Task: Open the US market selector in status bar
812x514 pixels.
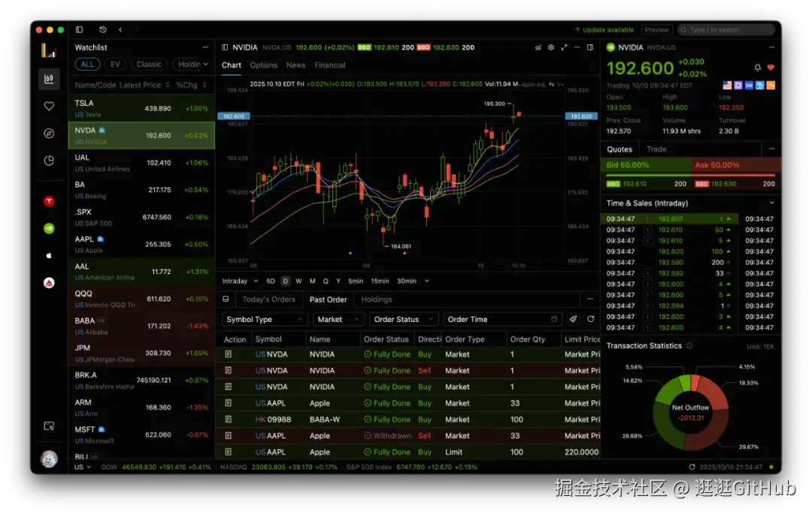Action: [x=83, y=467]
